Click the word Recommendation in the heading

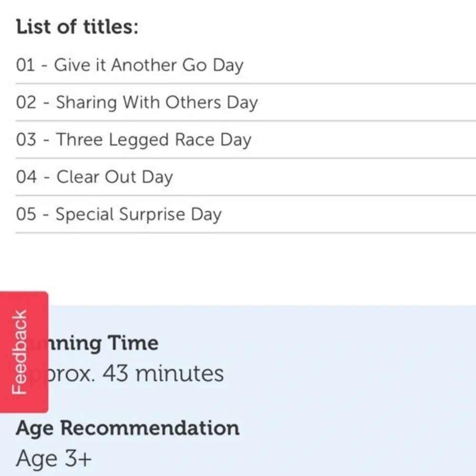click(x=149, y=428)
